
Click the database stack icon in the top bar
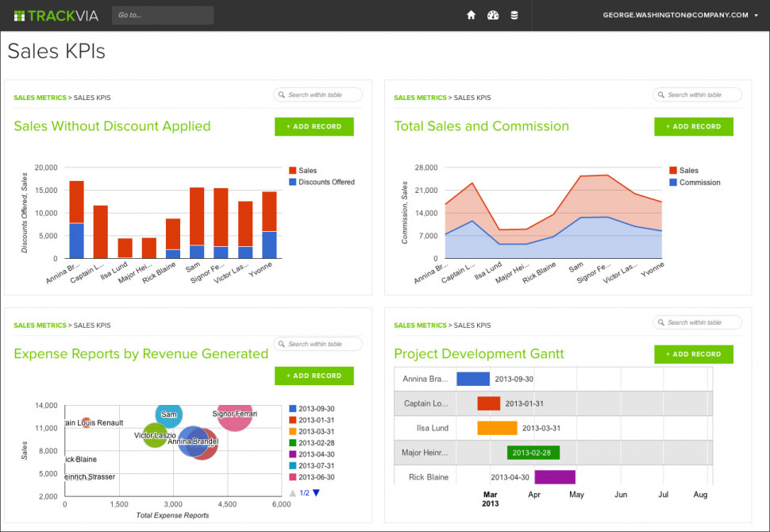514,15
